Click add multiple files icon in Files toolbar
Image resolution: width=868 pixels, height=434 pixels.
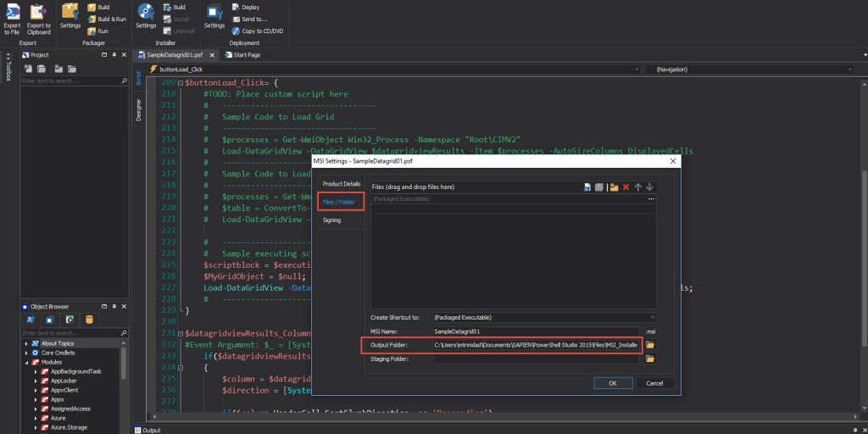click(598, 187)
